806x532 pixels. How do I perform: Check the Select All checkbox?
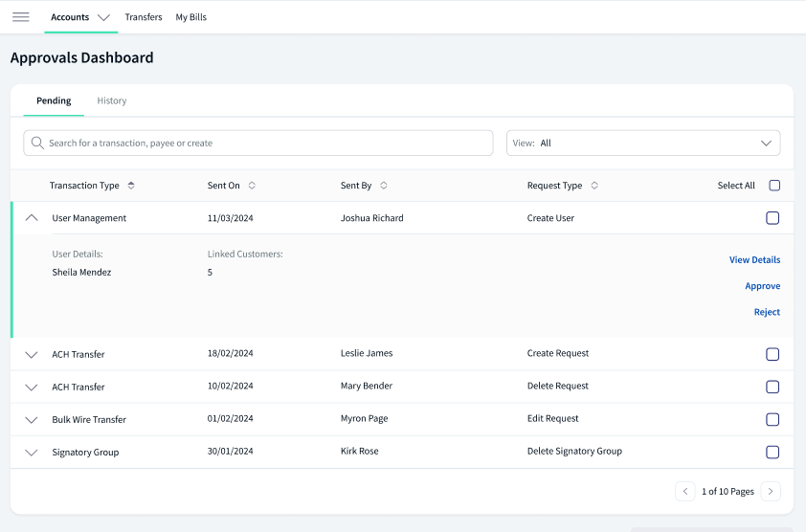click(x=774, y=186)
